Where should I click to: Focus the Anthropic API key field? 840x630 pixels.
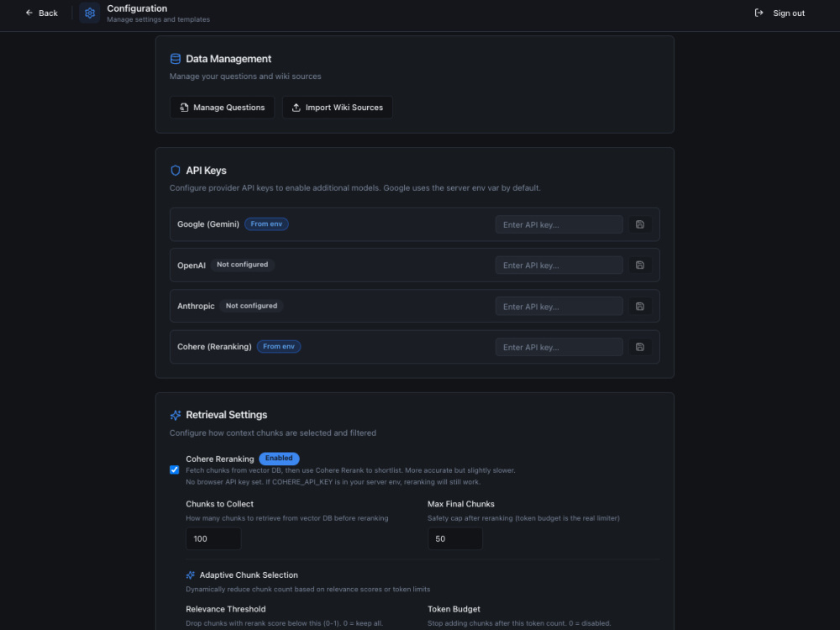pyautogui.click(x=559, y=307)
